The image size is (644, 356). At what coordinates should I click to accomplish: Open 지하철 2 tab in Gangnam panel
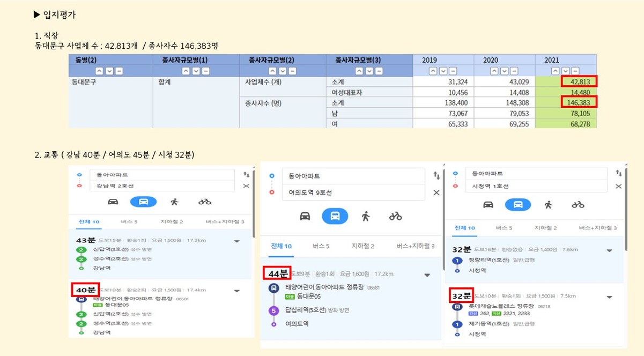point(171,221)
